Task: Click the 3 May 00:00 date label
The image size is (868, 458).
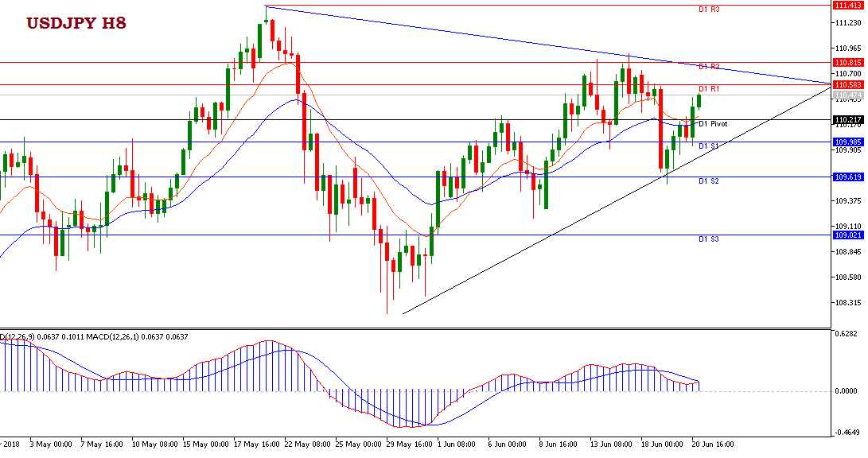Action: click(x=50, y=444)
